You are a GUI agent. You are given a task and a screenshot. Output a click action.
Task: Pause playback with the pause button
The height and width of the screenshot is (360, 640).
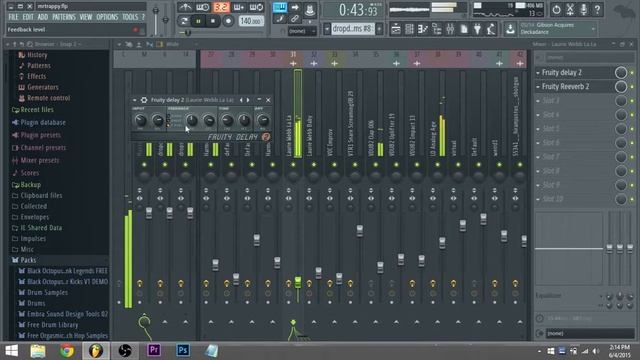coord(198,21)
